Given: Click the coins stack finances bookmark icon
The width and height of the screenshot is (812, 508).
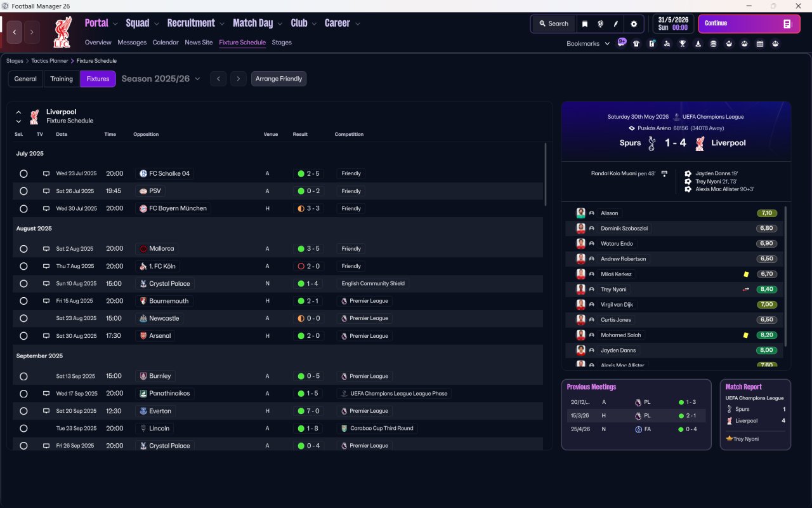Looking at the screenshot, I should pos(713,44).
